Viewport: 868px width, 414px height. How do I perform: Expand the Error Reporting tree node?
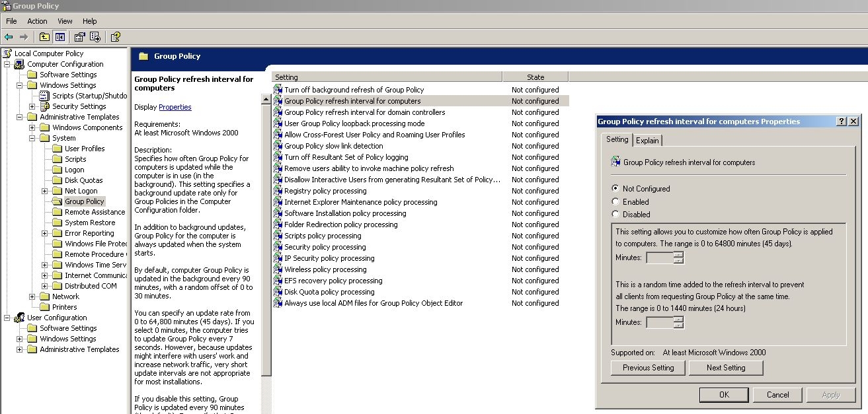pos(45,233)
